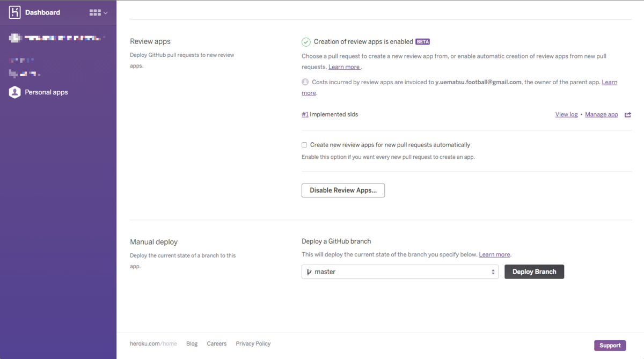Image resolution: width=644 pixels, height=359 pixels.
Task: Open the Manage app link
Action: pyautogui.click(x=601, y=115)
